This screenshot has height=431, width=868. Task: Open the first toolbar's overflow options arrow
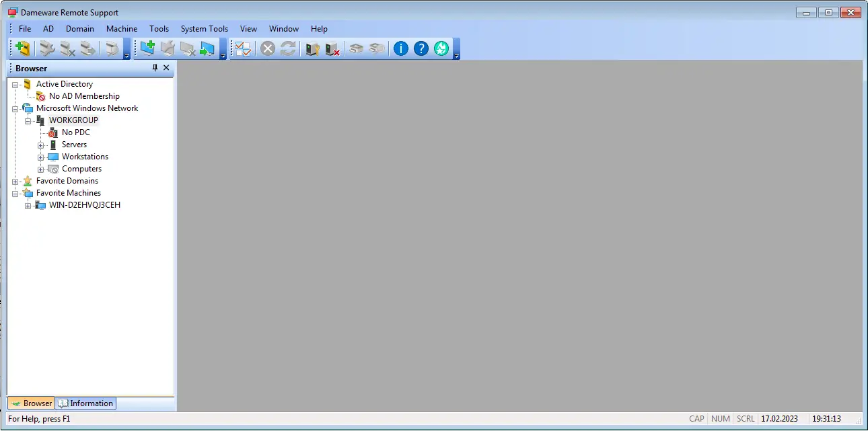(127, 49)
